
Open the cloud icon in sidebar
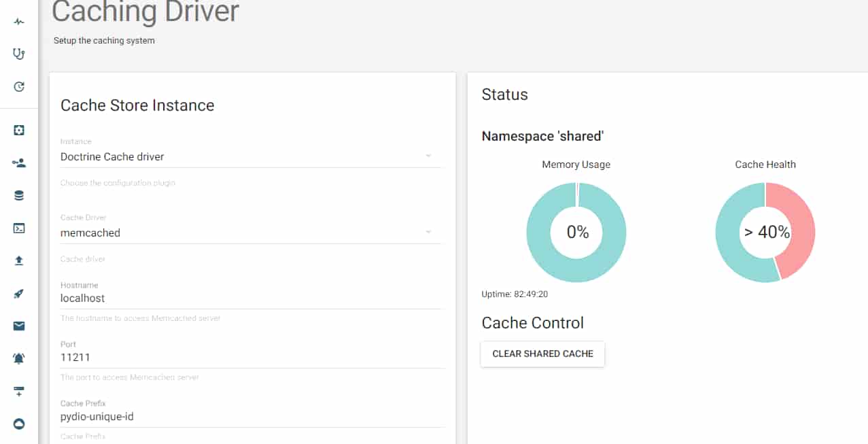coord(19,424)
